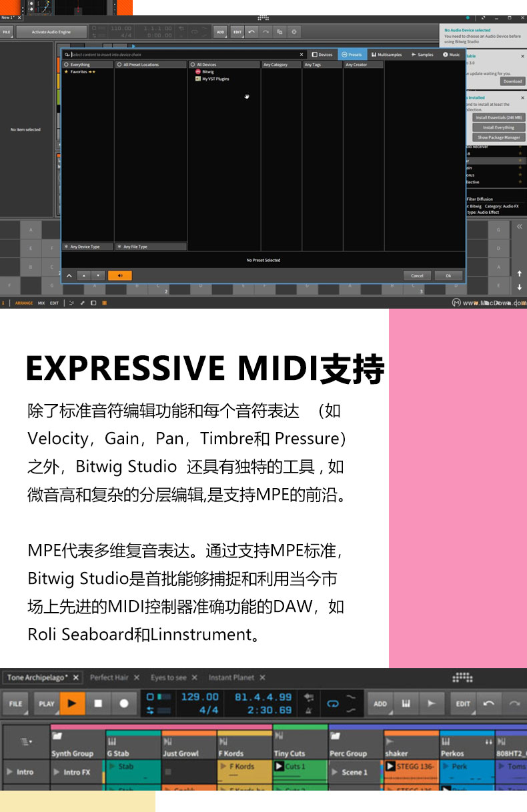Select the Everything collection filter
Screen dimensions: 527x812
(87, 65)
